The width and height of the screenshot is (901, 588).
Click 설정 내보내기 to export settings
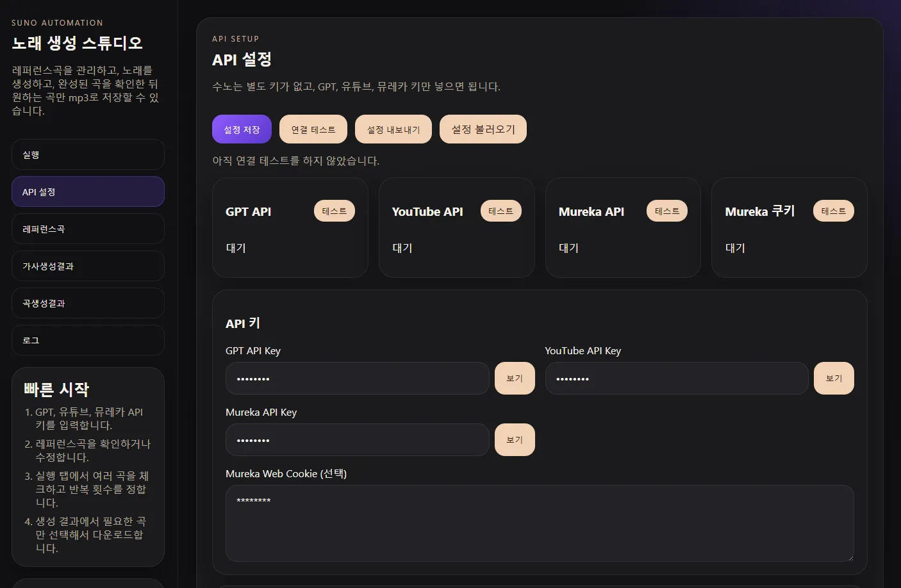pos(393,129)
